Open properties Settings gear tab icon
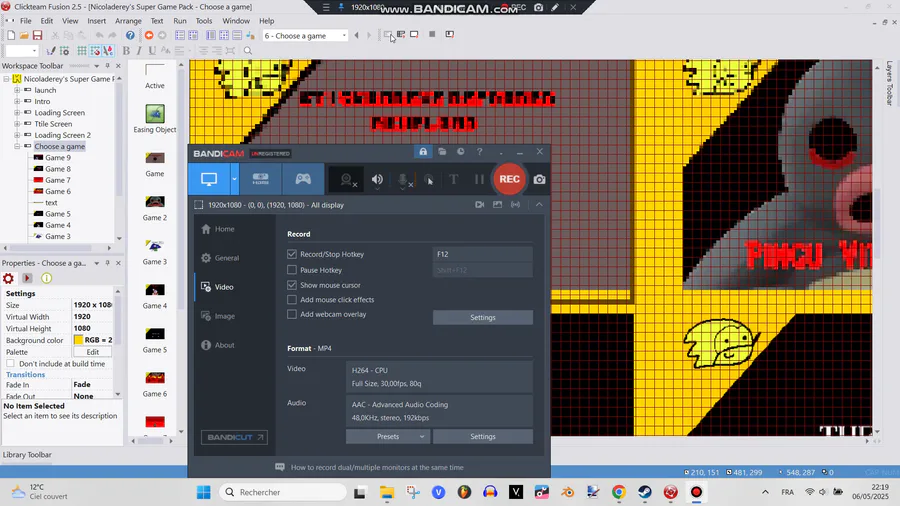The height and width of the screenshot is (506, 900). click(x=9, y=278)
